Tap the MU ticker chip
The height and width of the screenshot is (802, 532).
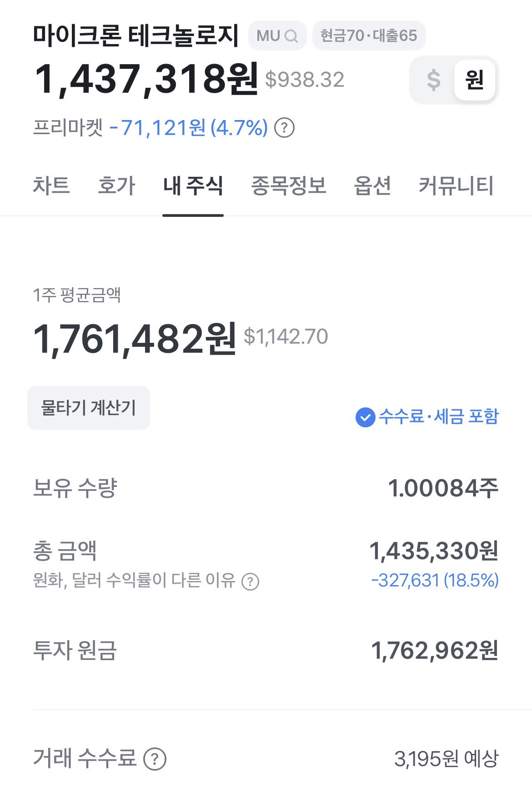(x=277, y=35)
